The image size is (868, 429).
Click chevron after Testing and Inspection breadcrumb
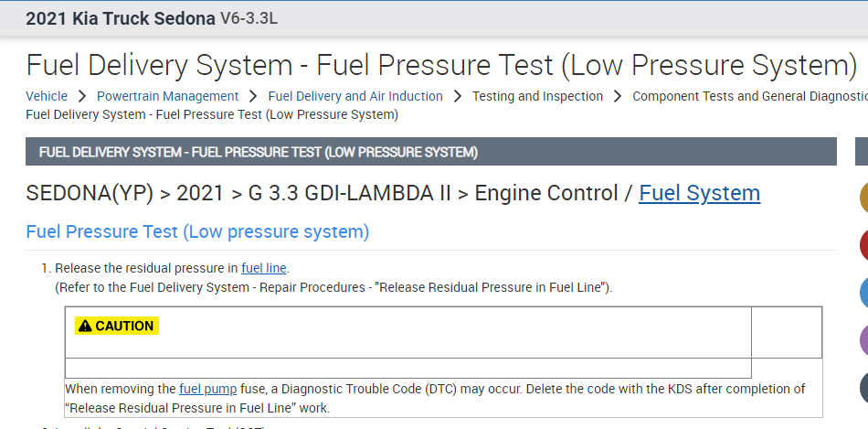tap(618, 96)
